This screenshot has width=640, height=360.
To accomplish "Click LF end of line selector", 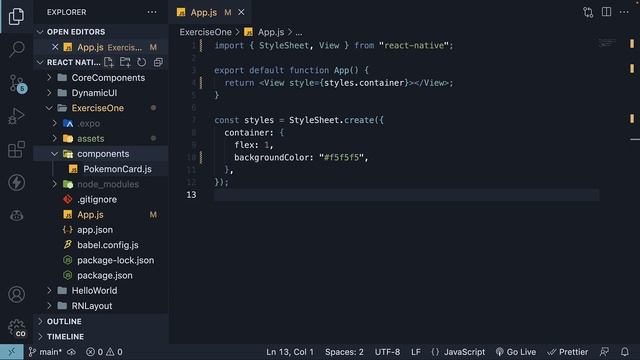I will (x=416, y=352).
